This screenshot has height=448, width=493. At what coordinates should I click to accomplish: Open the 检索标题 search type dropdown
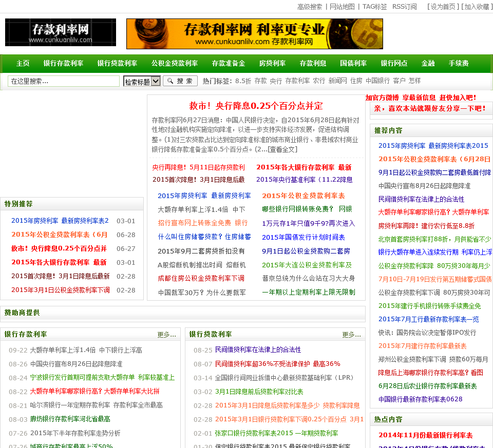pos(142,82)
